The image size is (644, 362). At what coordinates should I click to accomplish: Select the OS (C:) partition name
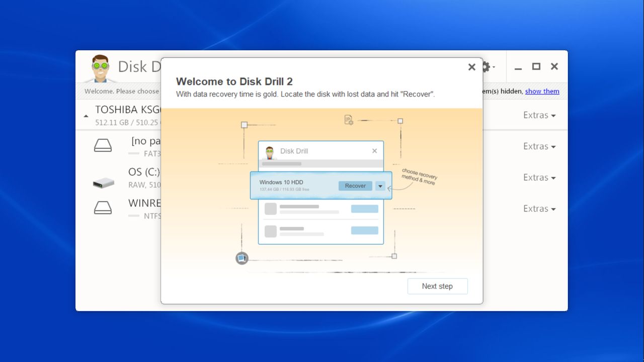click(144, 172)
